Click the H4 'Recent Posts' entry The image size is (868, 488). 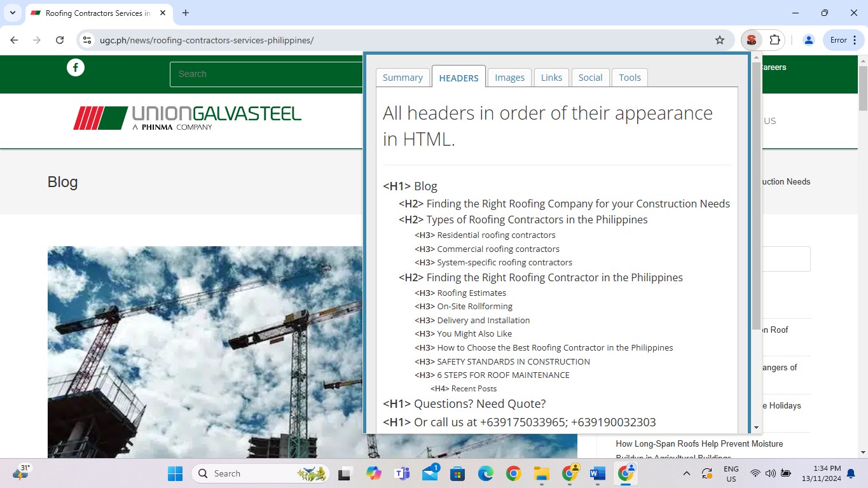point(464,389)
